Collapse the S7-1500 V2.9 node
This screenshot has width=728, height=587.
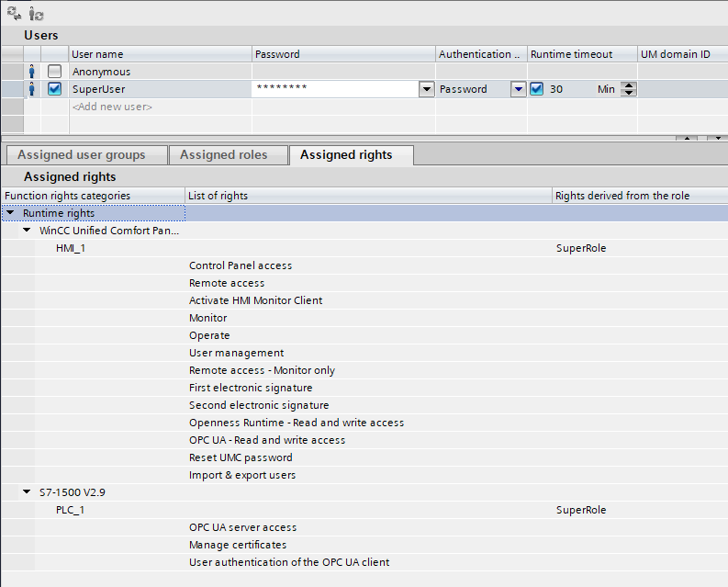coord(27,491)
